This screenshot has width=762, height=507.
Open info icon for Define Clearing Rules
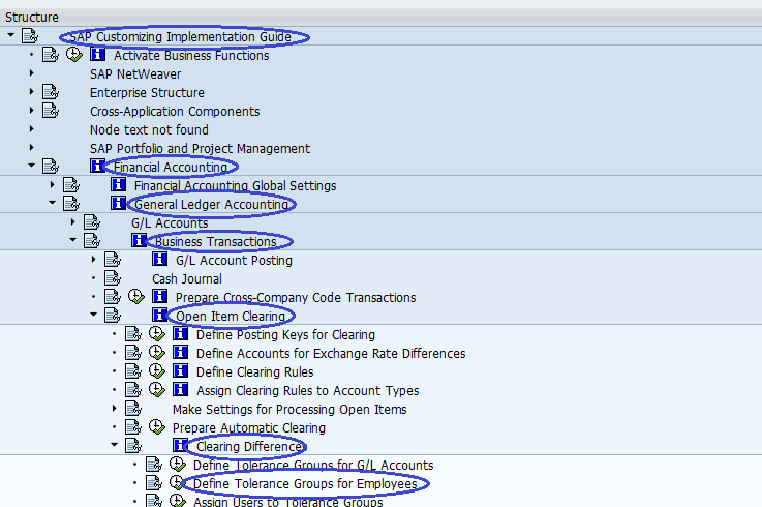[181, 371]
